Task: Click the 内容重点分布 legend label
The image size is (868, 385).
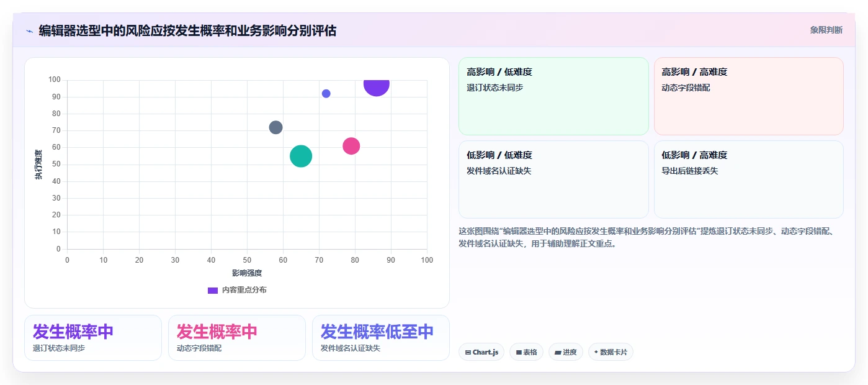Action: (x=244, y=290)
